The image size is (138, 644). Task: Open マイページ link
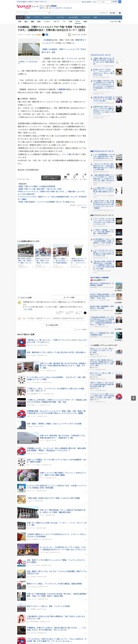tap(103, 13)
